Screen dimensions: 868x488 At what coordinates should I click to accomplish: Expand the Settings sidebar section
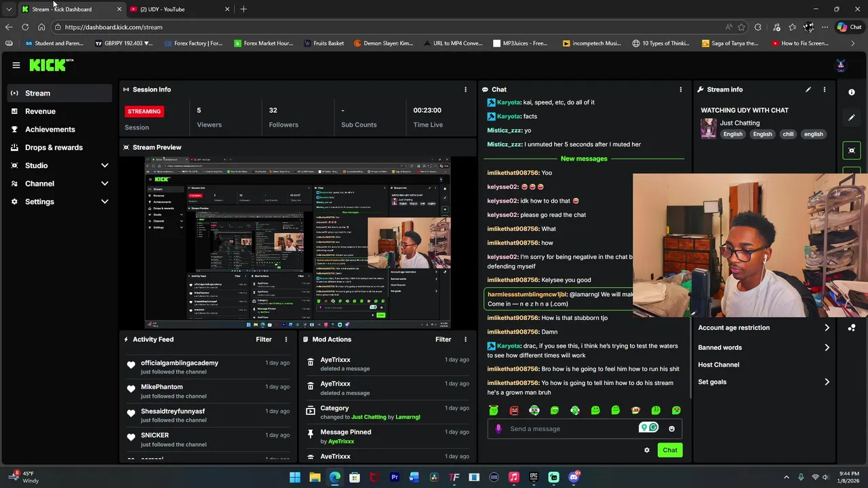(104, 202)
